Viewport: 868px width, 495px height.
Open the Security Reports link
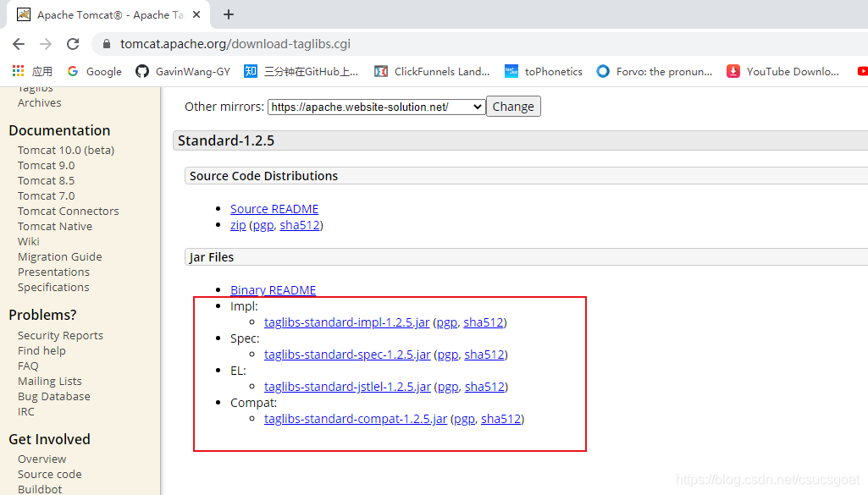pos(60,336)
